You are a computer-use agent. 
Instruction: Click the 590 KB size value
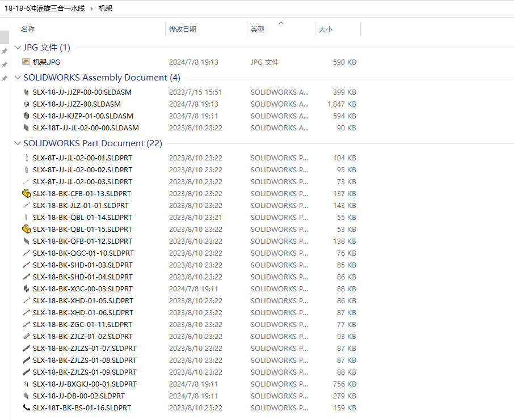pos(344,62)
